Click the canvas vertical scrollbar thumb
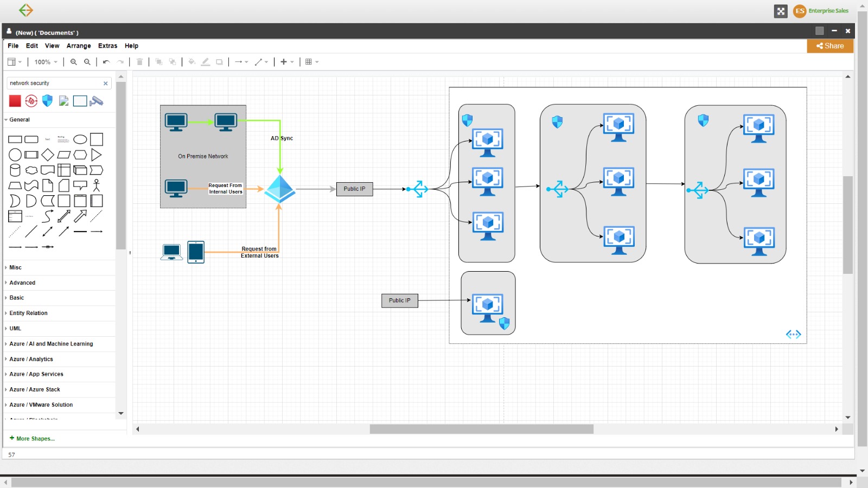This screenshot has height=488, width=868. pyautogui.click(x=848, y=225)
